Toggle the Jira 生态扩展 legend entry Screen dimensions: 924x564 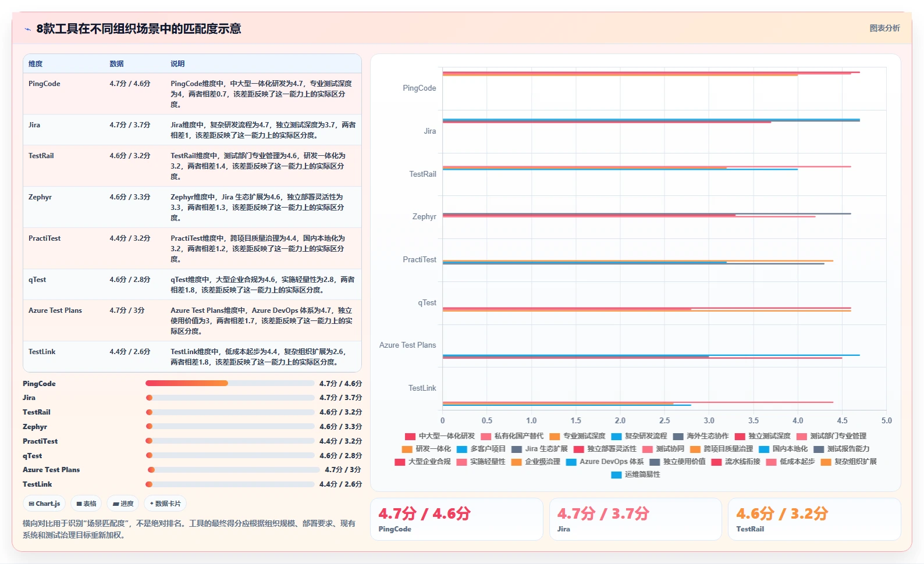[x=539, y=449]
